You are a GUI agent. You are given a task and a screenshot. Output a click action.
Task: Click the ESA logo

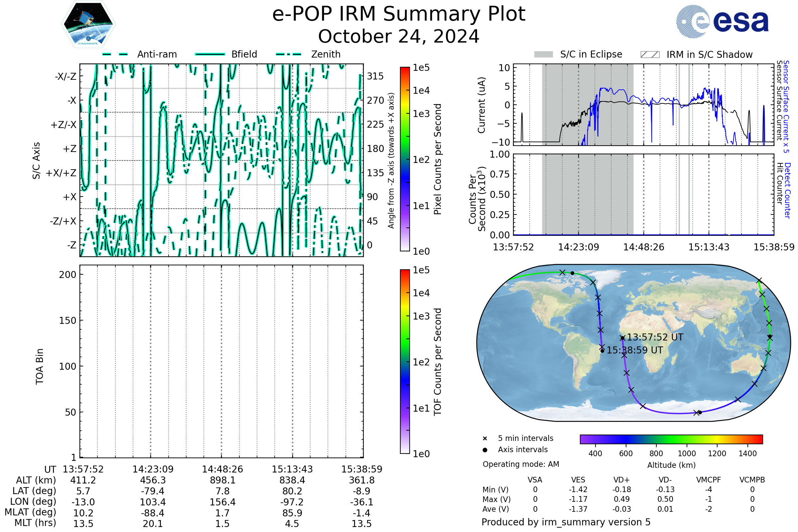tap(722, 21)
